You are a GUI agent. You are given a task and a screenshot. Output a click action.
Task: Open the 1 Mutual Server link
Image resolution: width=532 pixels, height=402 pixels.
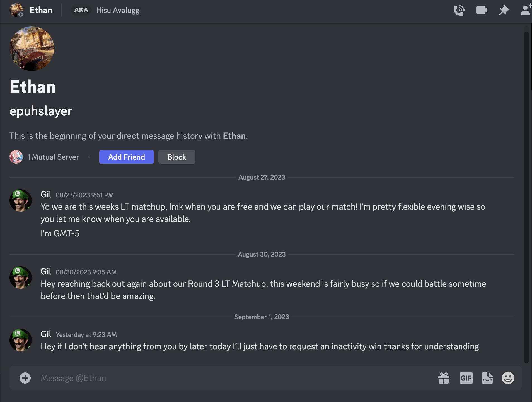click(53, 157)
